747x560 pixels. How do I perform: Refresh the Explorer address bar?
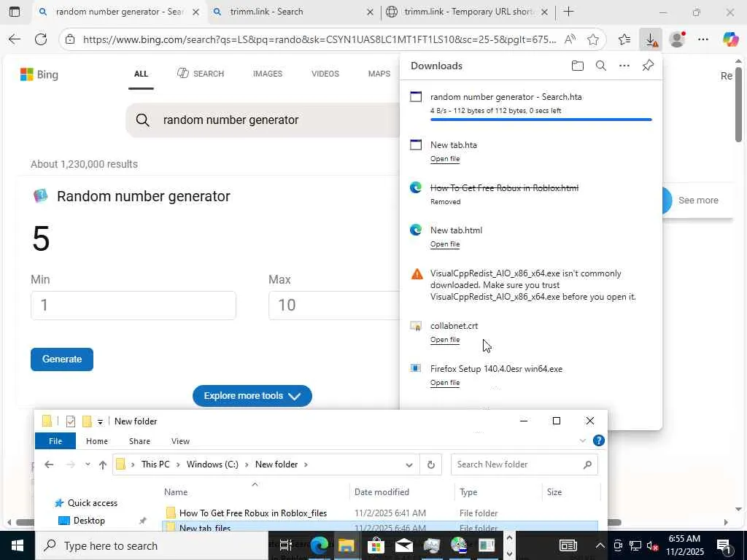pyautogui.click(x=430, y=464)
